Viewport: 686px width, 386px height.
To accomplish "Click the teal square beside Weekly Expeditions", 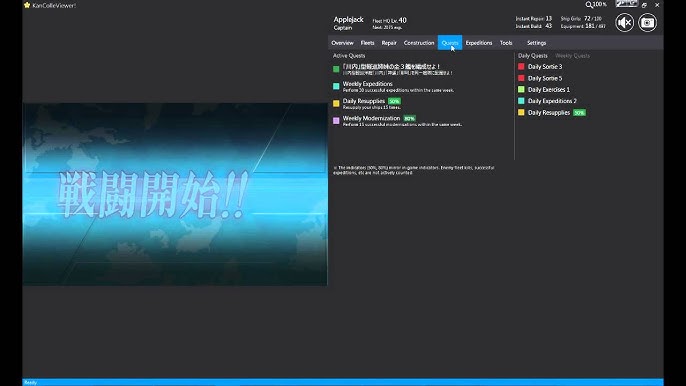I will [x=336, y=86].
